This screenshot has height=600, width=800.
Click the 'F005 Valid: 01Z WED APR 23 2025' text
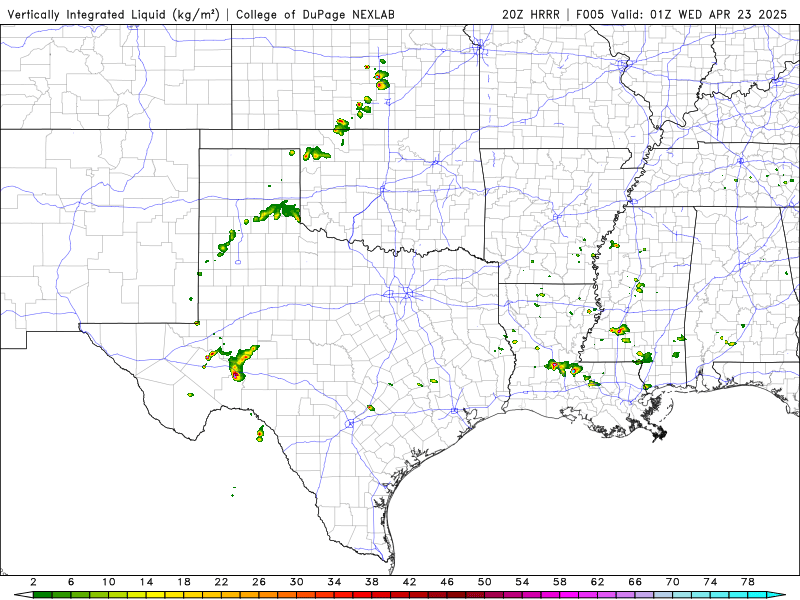click(x=682, y=14)
